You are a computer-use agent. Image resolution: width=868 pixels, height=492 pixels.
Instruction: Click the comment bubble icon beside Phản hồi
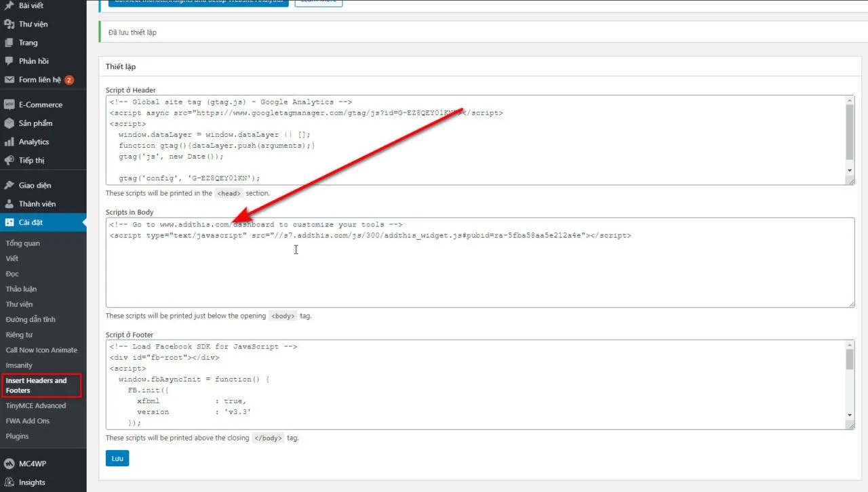[9, 61]
